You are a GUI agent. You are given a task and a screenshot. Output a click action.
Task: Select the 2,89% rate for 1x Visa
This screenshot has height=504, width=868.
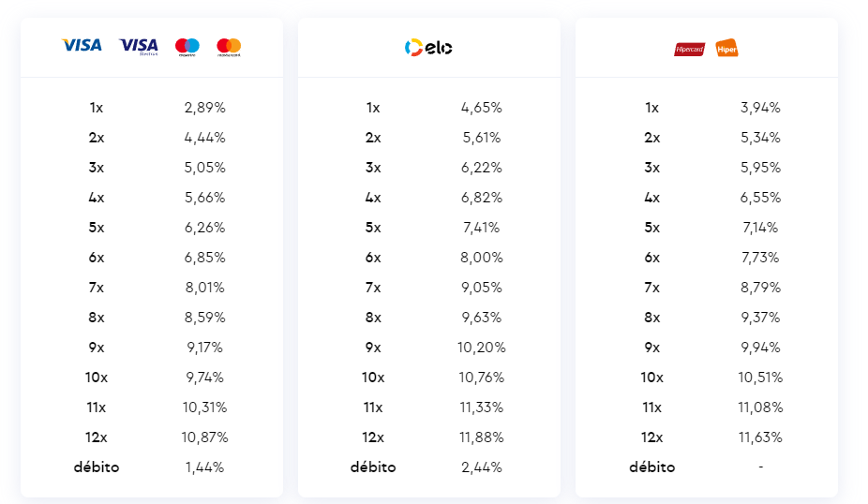coord(205,108)
